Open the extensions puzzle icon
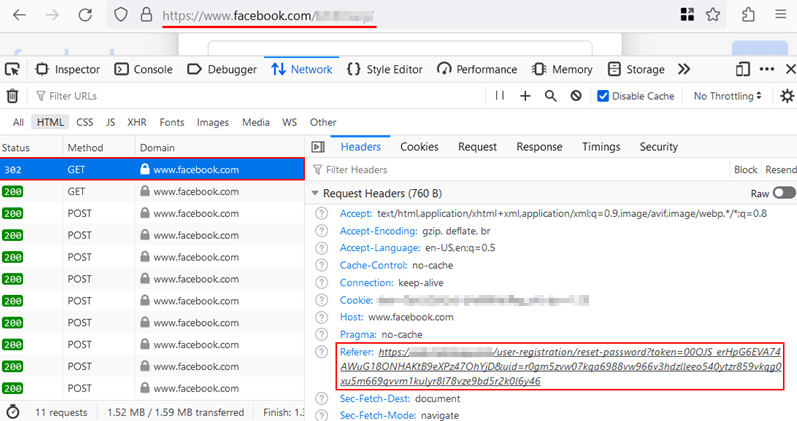 tap(748, 15)
